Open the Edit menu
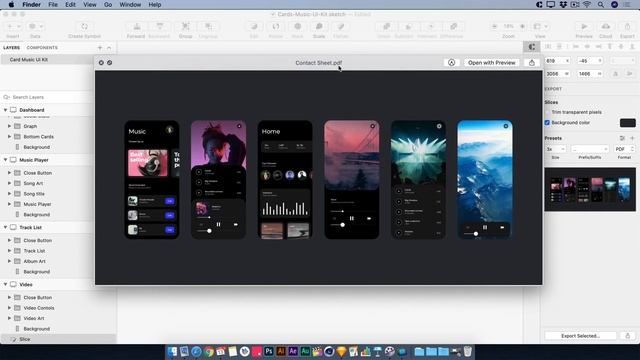The height and width of the screenshot is (360, 640). coord(70,4)
